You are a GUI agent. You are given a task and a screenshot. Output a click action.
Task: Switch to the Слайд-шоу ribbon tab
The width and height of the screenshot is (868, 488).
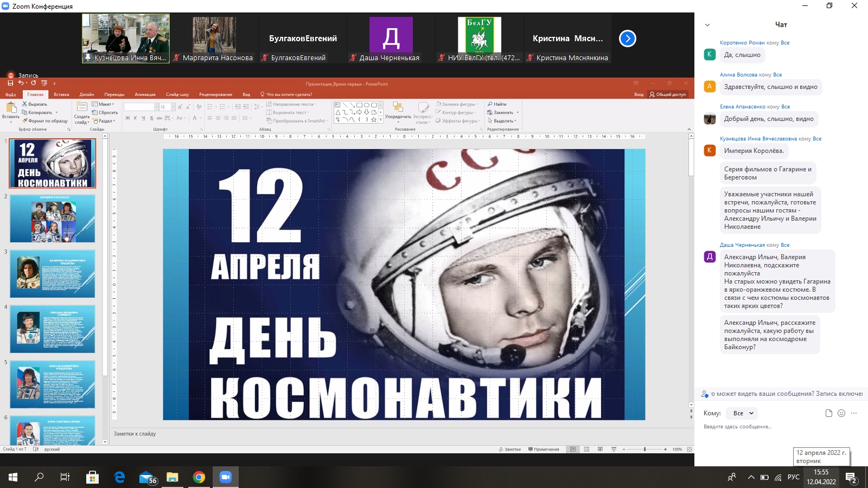coord(177,94)
